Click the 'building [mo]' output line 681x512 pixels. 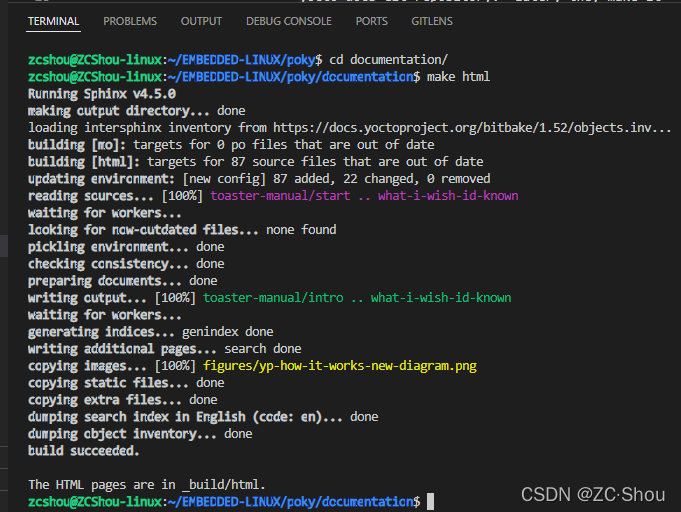pyautogui.click(x=231, y=145)
